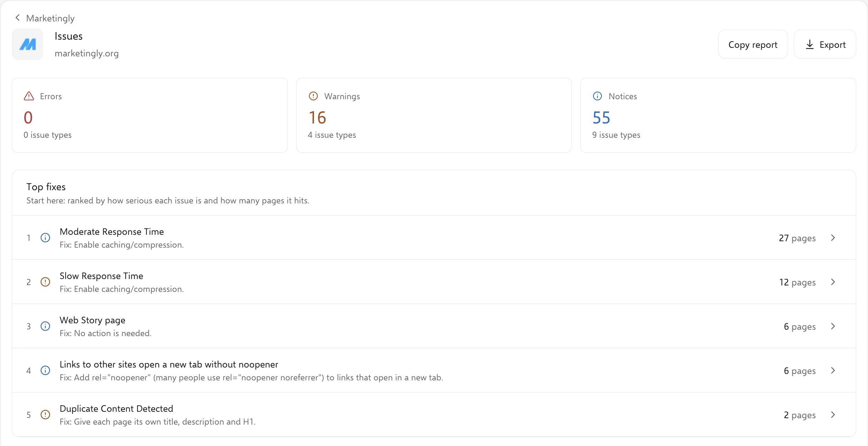This screenshot has height=446, width=868.
Task: Click the fix text about title, description and H1
Action: click(158, 422)
